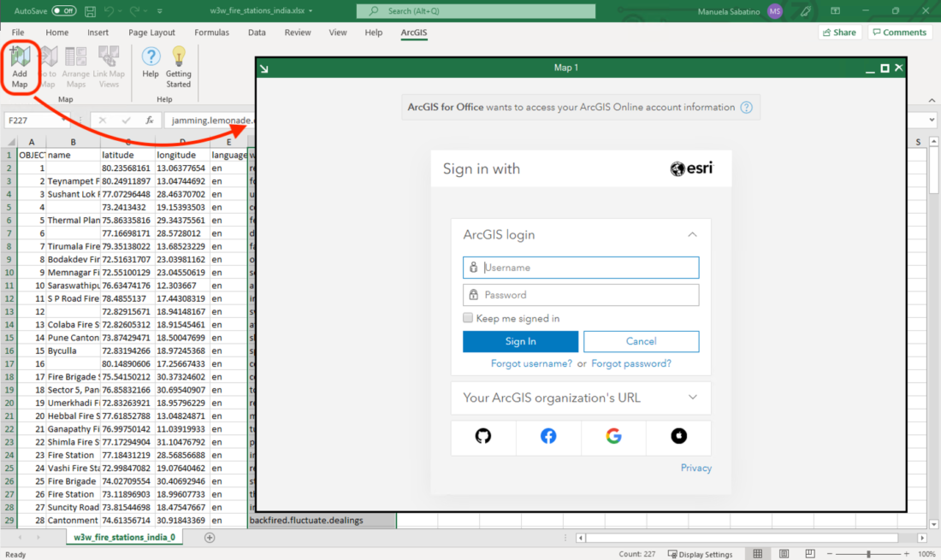Sign in with the black Apple icon

pos(678,436)
